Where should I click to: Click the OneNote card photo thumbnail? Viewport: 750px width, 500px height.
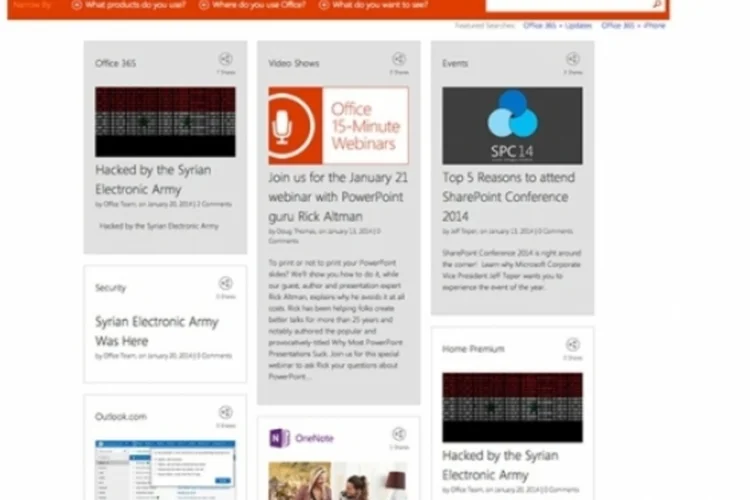point(339,481)
